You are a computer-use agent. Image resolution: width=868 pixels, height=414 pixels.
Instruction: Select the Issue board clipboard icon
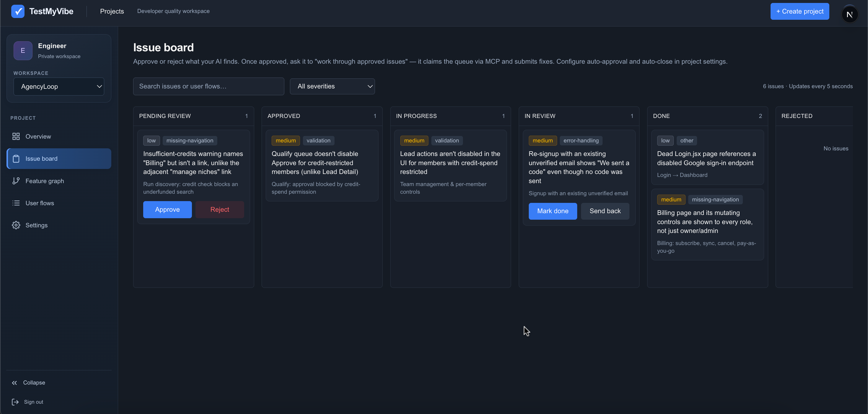pos(16,159)
